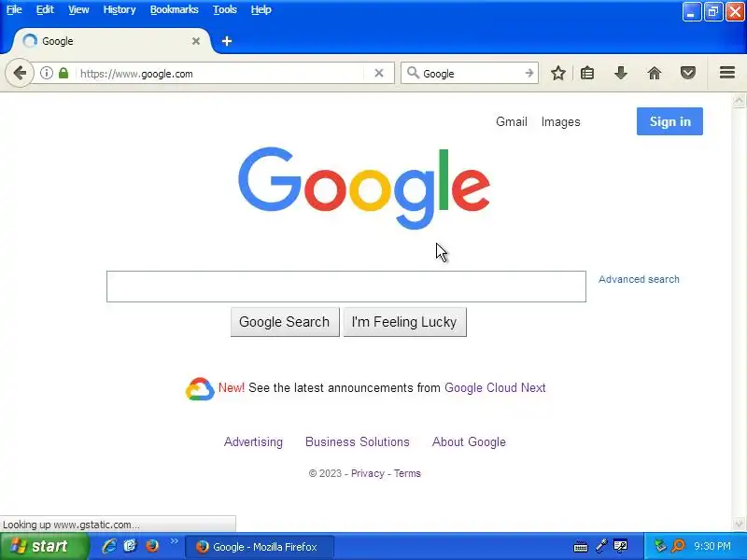Select the Google browser tab
The image size is (747, 560).
click(110, 41)
